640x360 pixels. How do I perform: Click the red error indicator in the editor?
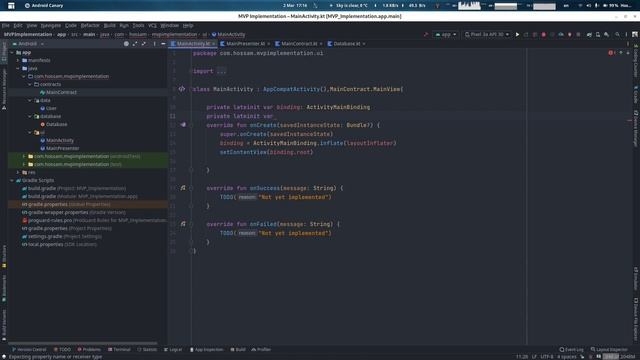click(x=611, y=53)
